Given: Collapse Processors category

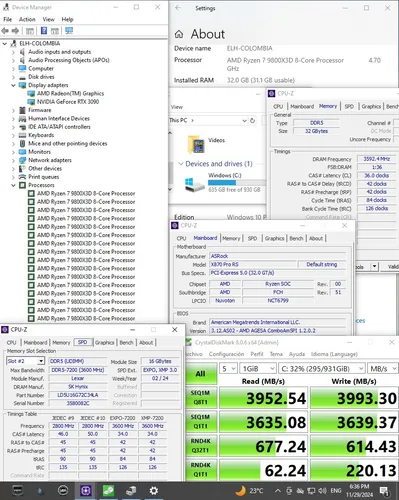Looking at the screenshot, I should coord(13,185).
